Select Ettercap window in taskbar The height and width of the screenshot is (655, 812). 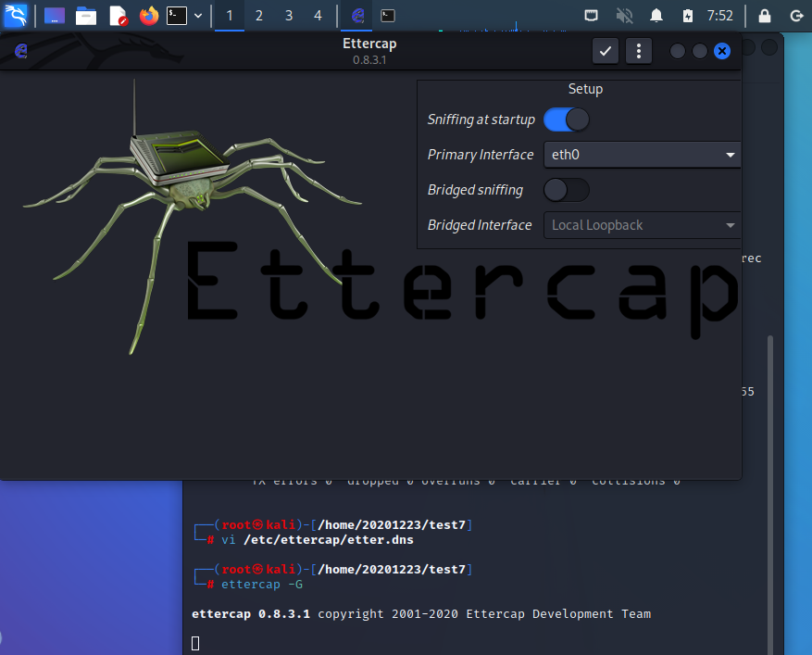click(357, 16)
